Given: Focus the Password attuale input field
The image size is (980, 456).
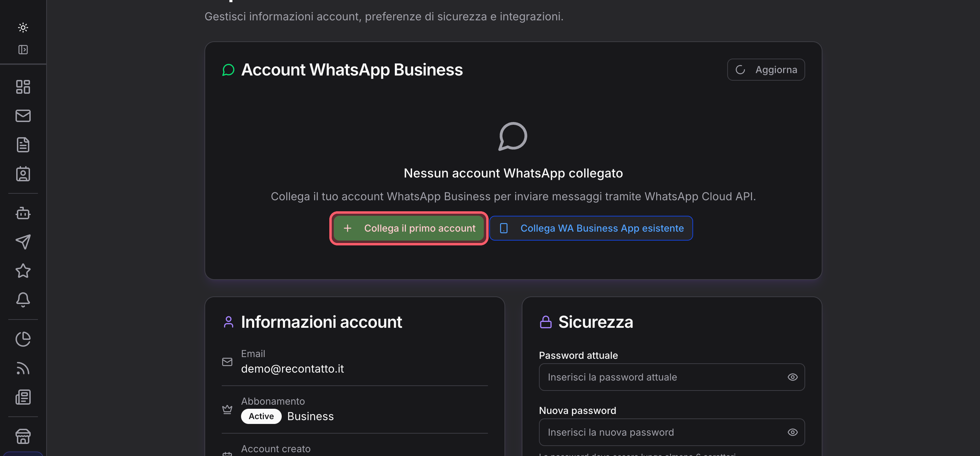Looking at the screenshot, I should click(671, 377).
